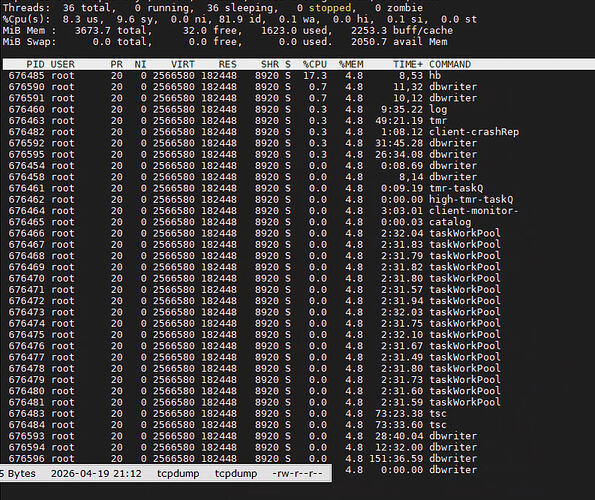Click the 2026-04-19 21:12 date entry
The image size is (595, 500).
(96, 473)
